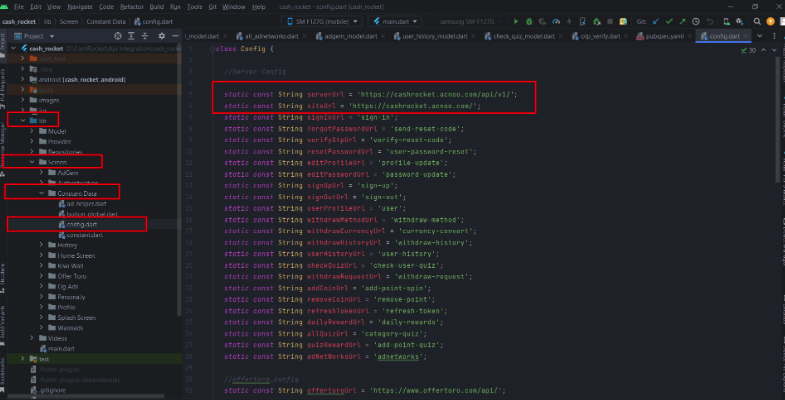
Task: Open Project panel settings gear
Action: [161, 36]
